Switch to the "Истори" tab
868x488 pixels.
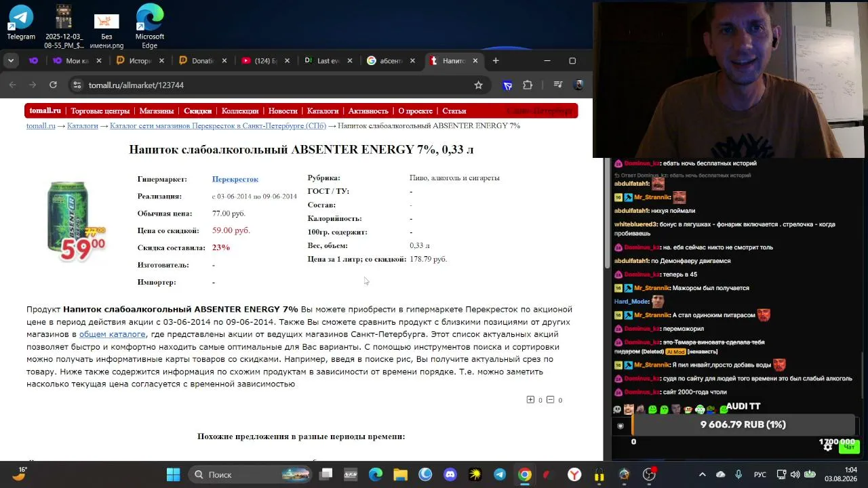139,60
